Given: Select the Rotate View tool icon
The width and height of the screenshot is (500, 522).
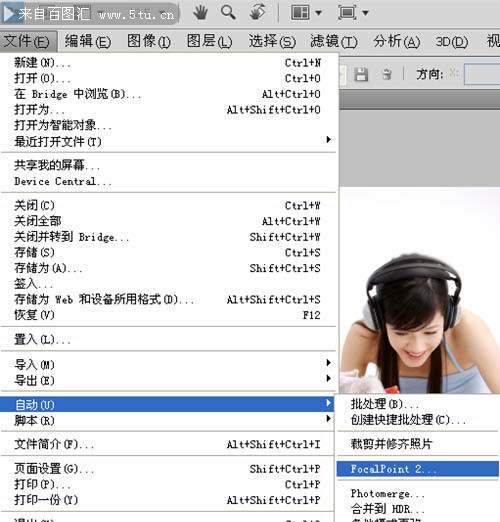Looking at the screenshot, I should point(257,12).
